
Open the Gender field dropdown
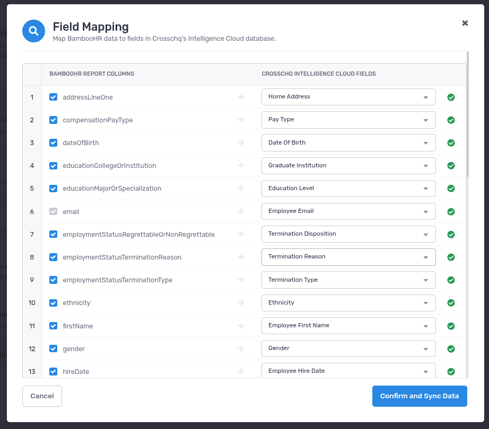pyautogui.click(x=348, y=348)
